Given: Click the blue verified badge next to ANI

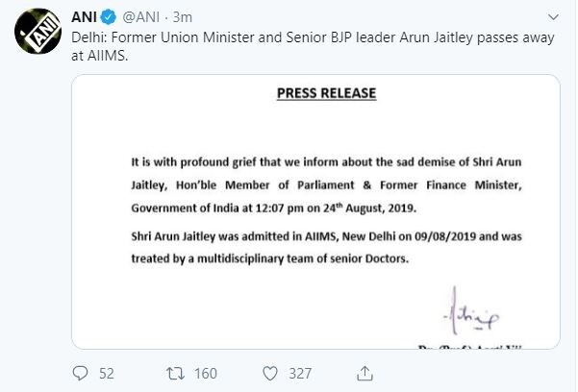Looking at the screenshot, I should coord(112,17).
